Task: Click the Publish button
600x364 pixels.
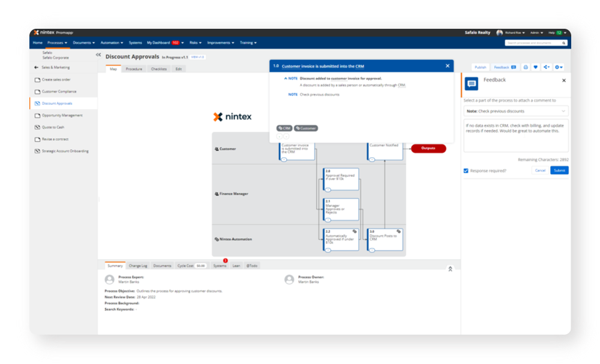Action: 480,67
